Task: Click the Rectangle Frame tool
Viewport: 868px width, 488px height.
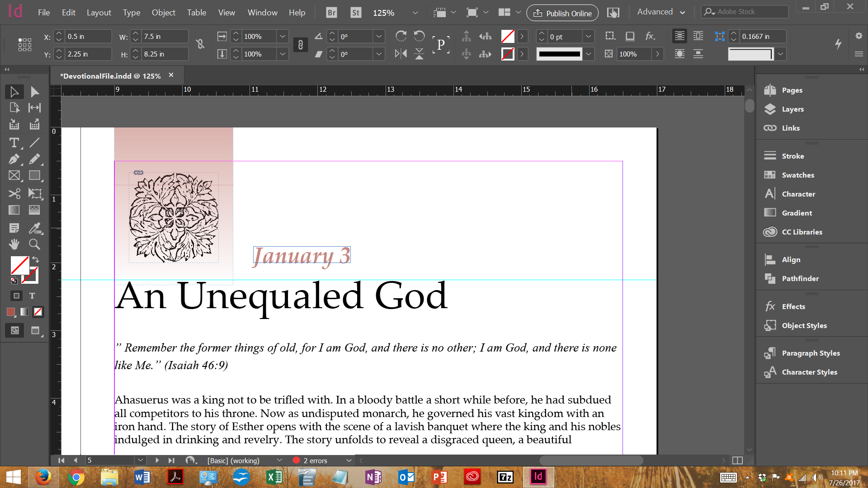Action: [14, 175]
